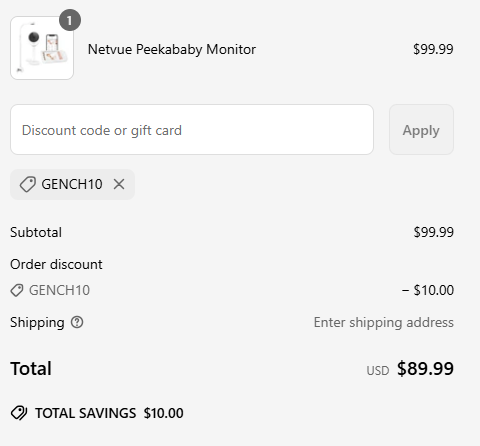Click the product price $99.99
The image size is (480, 446).
click(x=433, y=49)
